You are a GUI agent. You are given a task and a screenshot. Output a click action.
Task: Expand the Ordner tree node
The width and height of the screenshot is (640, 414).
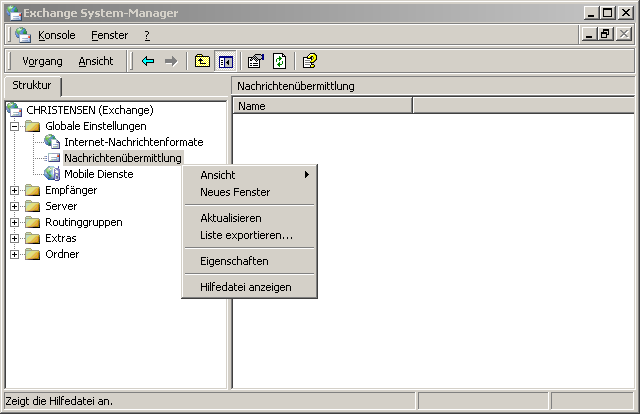(x=14, y=254)
